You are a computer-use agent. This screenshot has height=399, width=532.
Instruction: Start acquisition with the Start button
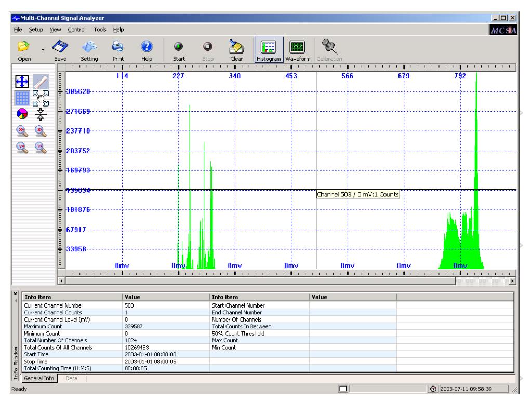tap(179, 50)
